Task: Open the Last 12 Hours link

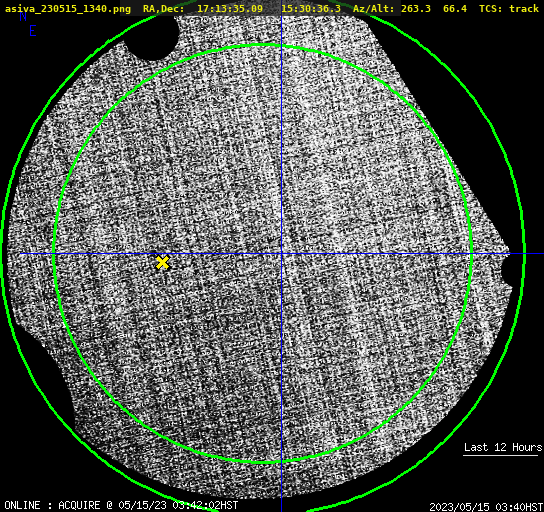Action: click(x=503, y=447)
